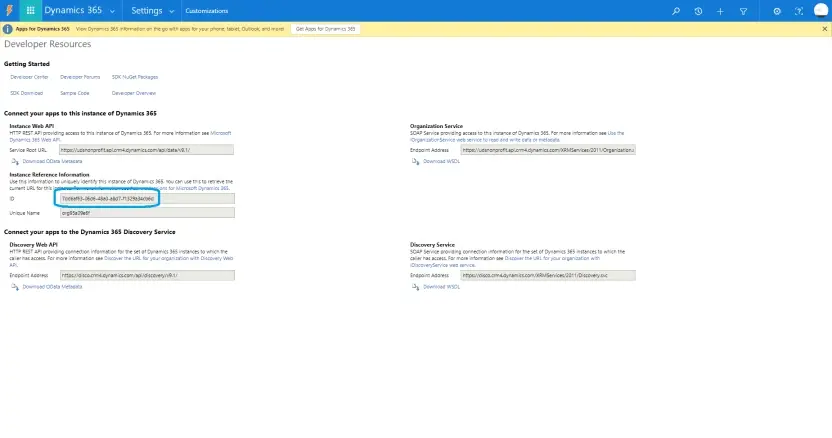
Task: Click the info icon in yellow banner
Action: click(x=7, y=29)
